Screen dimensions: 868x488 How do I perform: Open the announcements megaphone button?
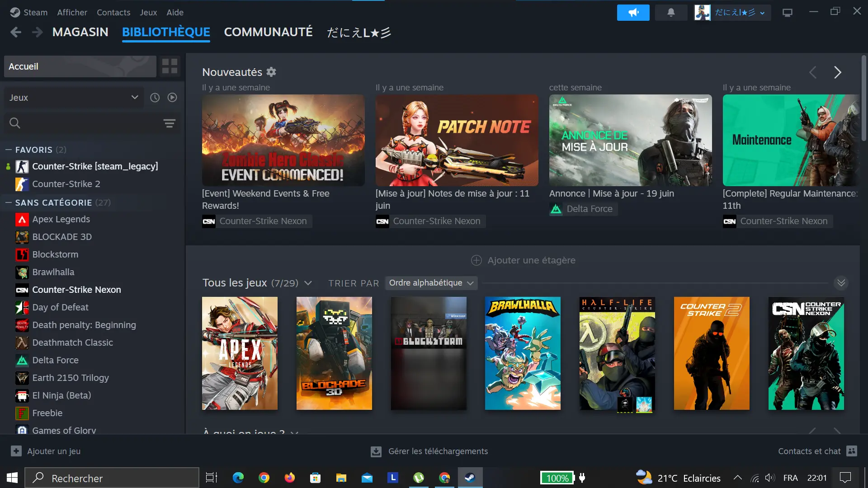(x=633, y=13)
